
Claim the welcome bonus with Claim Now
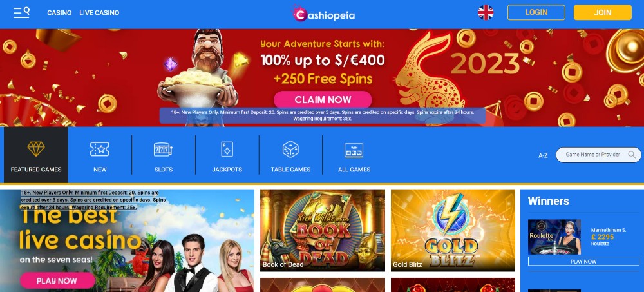pos(323,99)
